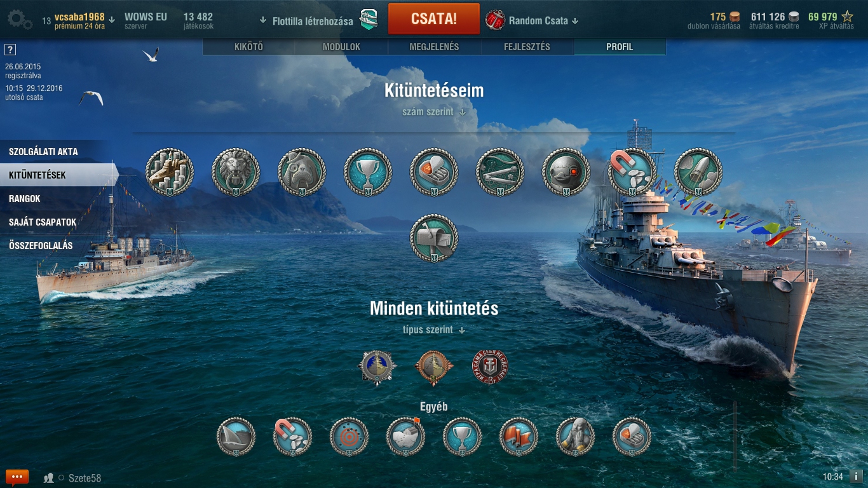Click the red target medal under Egyéb
This screenshot has height=488, width=868.
click(349, 437)
